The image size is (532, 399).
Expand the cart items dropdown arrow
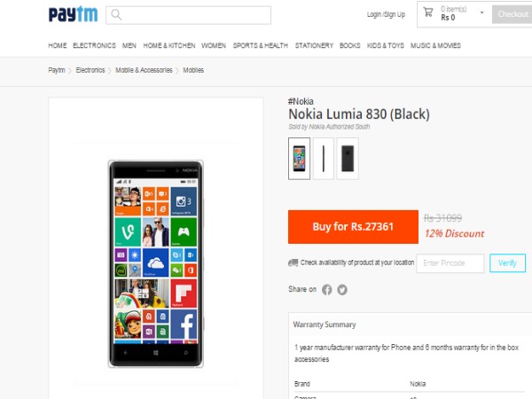click(x=482, y=13)
